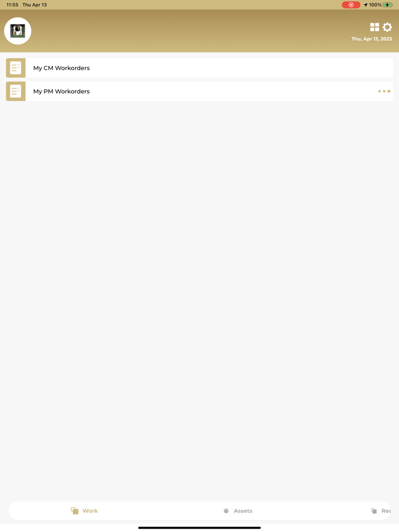Open settings via the gear icon

pos(387,27)
